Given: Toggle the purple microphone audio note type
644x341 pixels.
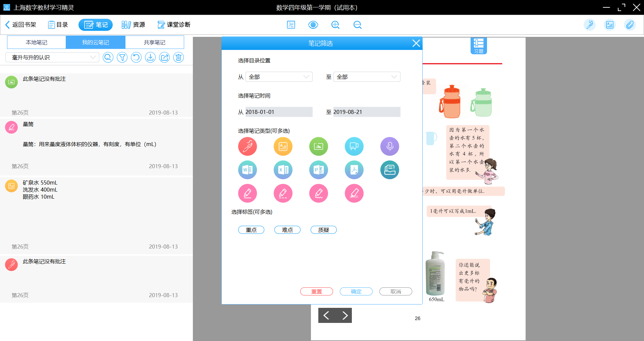Looking at the screenshot, I should coord(390,146).
